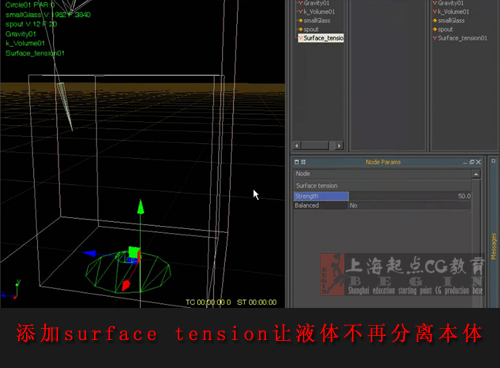
Task: Float the Node Params panel with the undock icon
Action: [x=472, y=162]
